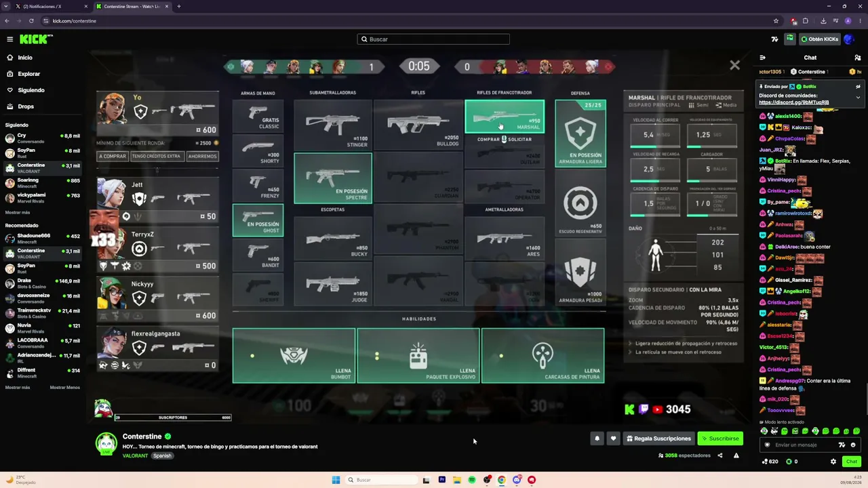Select the Marshal sniper rifle in stream

(x=504, y=117)
